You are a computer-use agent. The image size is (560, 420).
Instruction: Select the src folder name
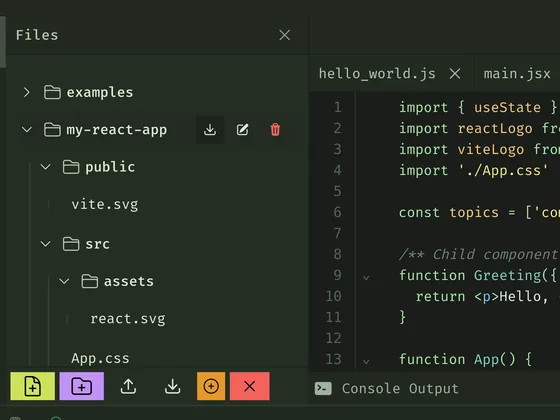pos(98,244)
